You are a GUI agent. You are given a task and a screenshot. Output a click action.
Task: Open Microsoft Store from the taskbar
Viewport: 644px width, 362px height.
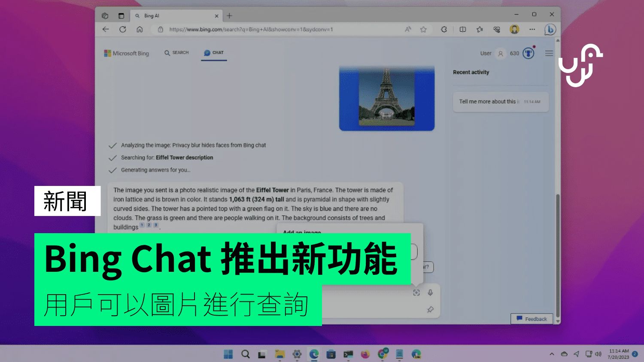331,354
